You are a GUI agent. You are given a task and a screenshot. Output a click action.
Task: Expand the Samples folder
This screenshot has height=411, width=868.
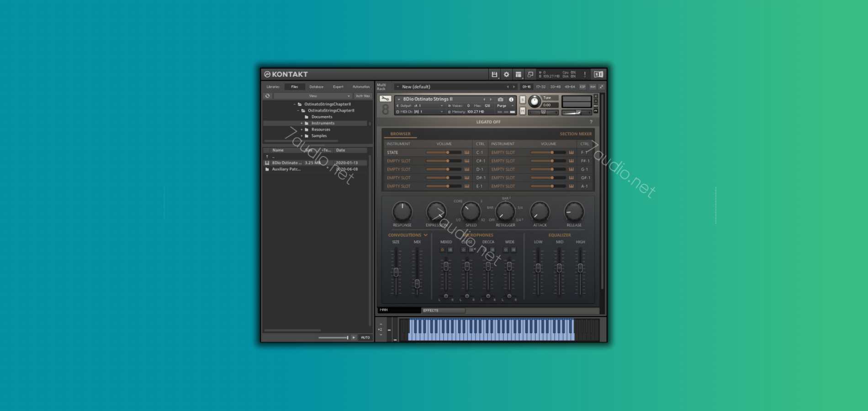pyautogui.click(x=302, y=136)
